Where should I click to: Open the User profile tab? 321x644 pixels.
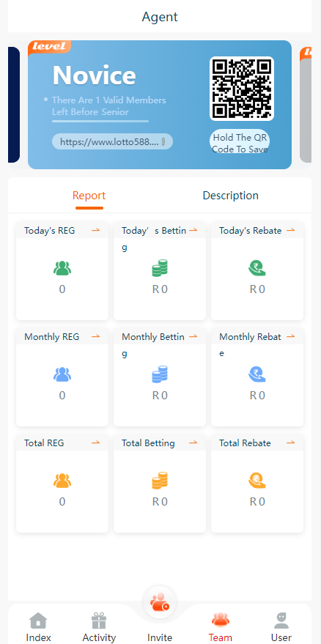281,627
